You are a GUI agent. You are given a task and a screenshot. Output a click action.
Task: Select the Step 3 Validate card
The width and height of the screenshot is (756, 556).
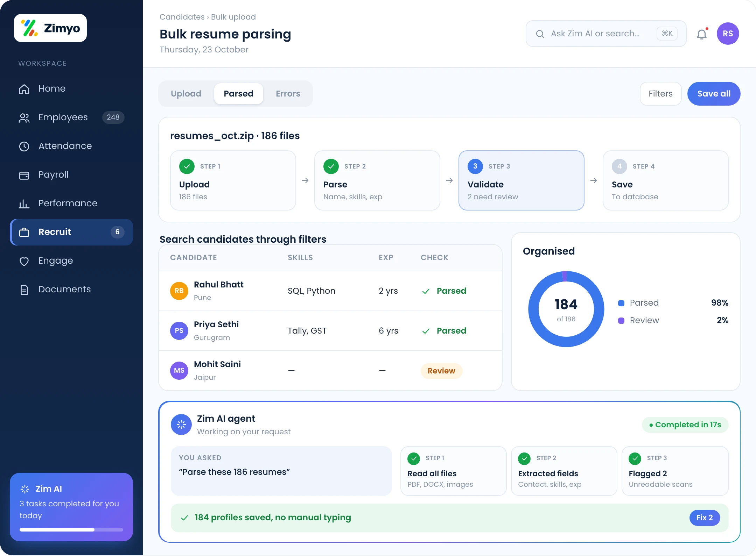pyautogui.click(x=521, y=180)
